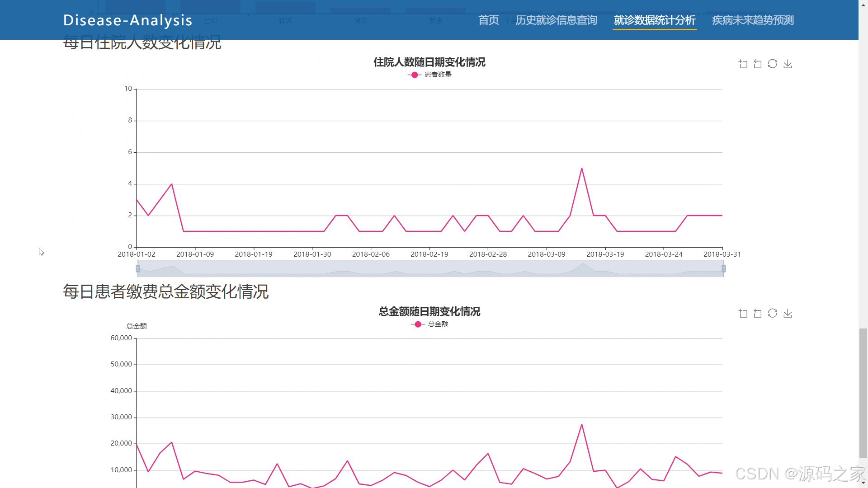The width and height of the screenshot is (868, 488).
Task: Click the Disease-Analysis site logo
Action: tap(128, 20)
